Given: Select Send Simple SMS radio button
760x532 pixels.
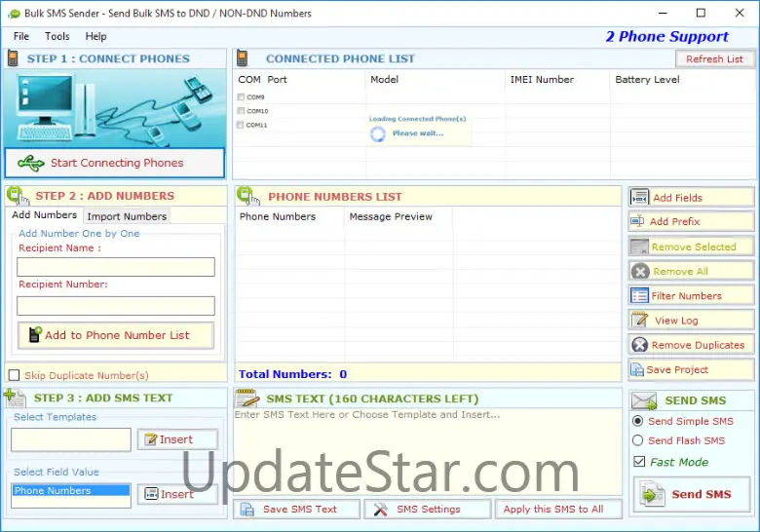Looking at the screenshot, I should click(x=638, y=421).
